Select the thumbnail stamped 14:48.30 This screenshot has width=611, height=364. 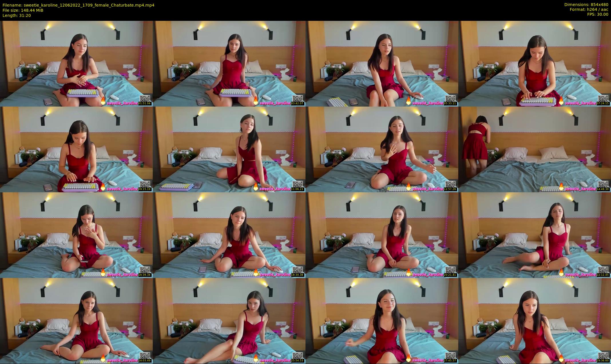coord(535,149)
